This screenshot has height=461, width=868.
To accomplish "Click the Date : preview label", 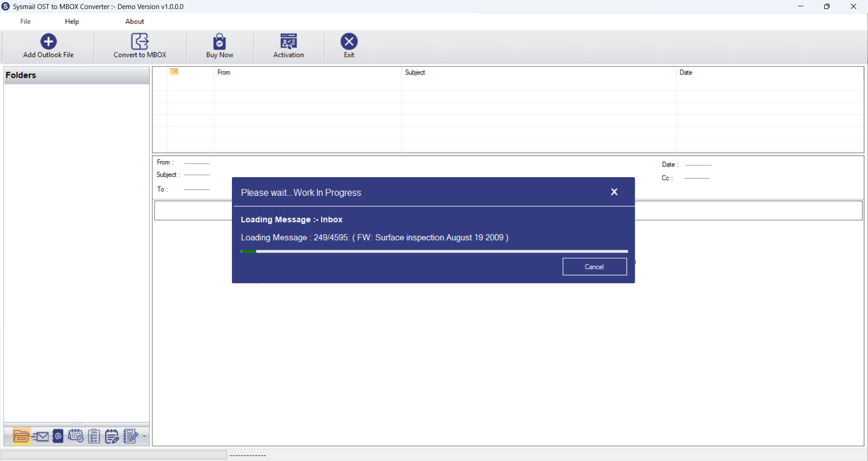I will [670, 165].
